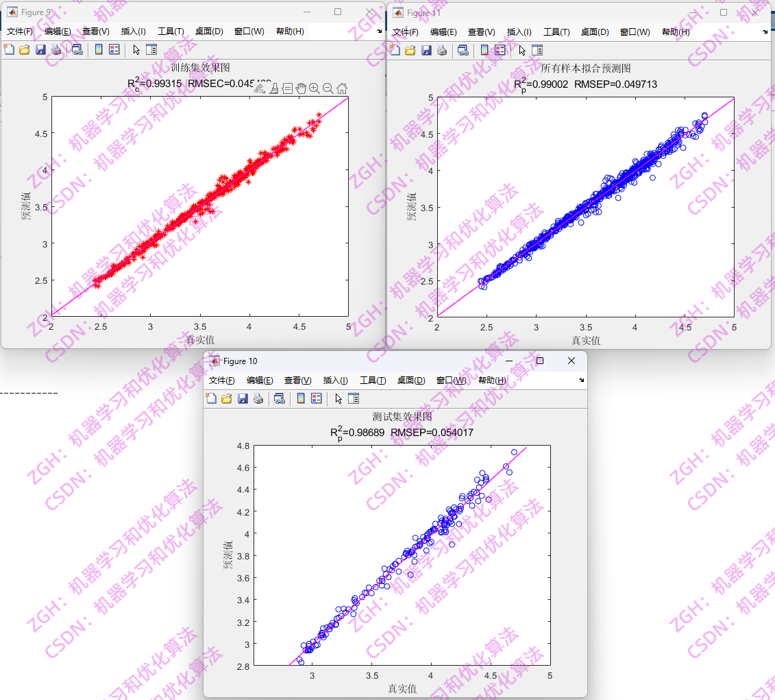The image size is (775, 700).
Task: Toggle pan hand tool on Figure 9 axes
Action: tap(301, 88)
